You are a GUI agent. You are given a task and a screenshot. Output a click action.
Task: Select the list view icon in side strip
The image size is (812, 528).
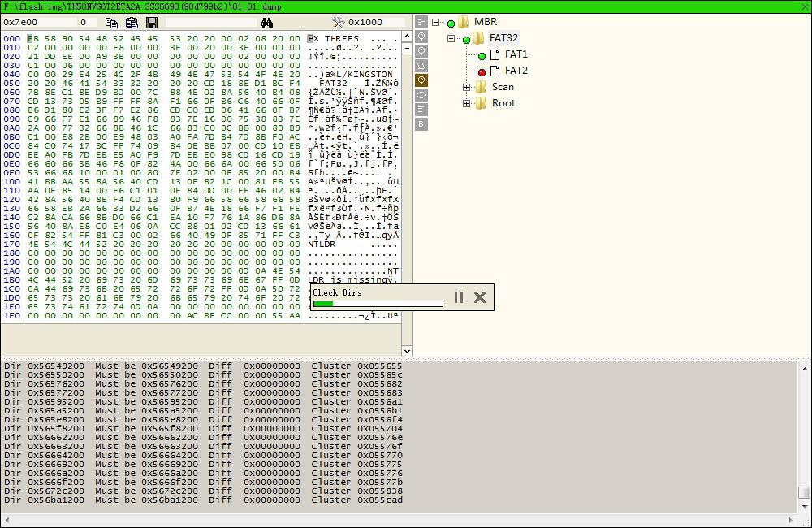[x=421, y=22]
